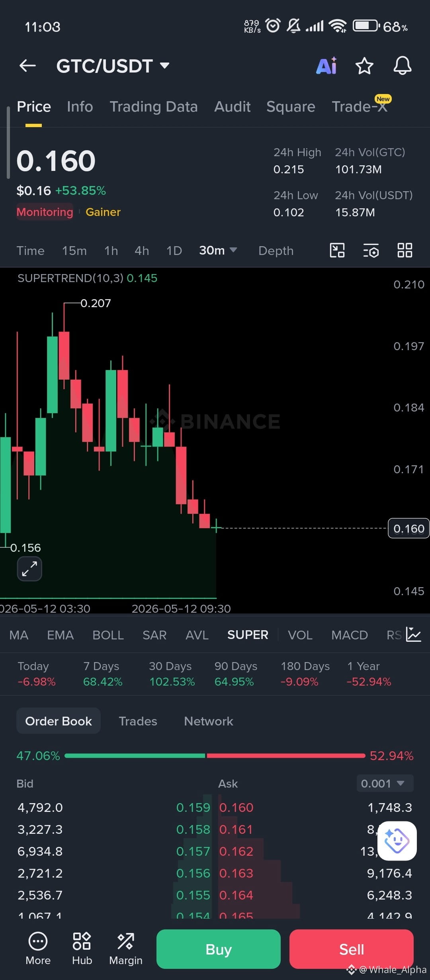Open chart indicator settings icon
This screenshot has width=430, height=980.
click(371, 251)
